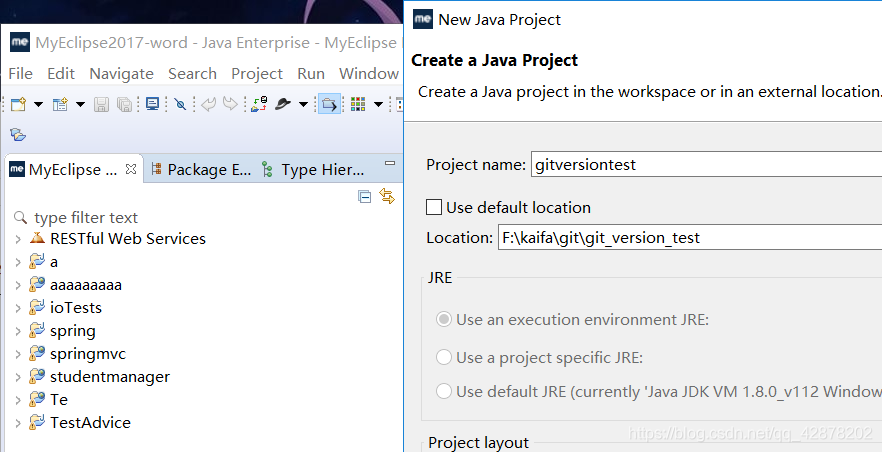Click the blue monitor toolbar icon
The height and width of the screenshot is (452, 882).
tap(152, 103)
